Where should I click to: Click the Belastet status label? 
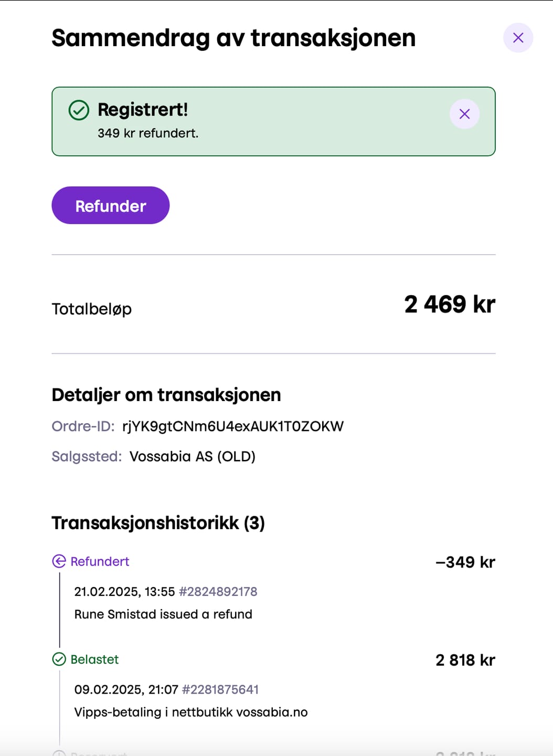[95, 659]
